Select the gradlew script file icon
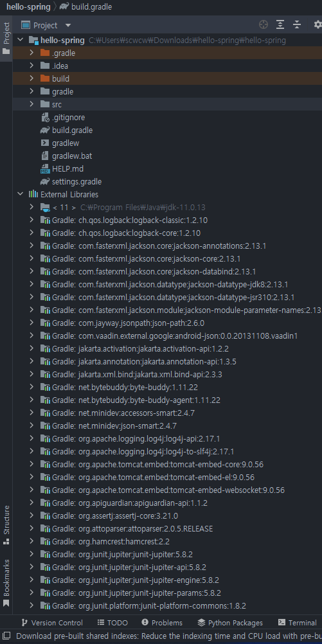The height and width of the screenshot is (644, 322). (x=45, y=143)
